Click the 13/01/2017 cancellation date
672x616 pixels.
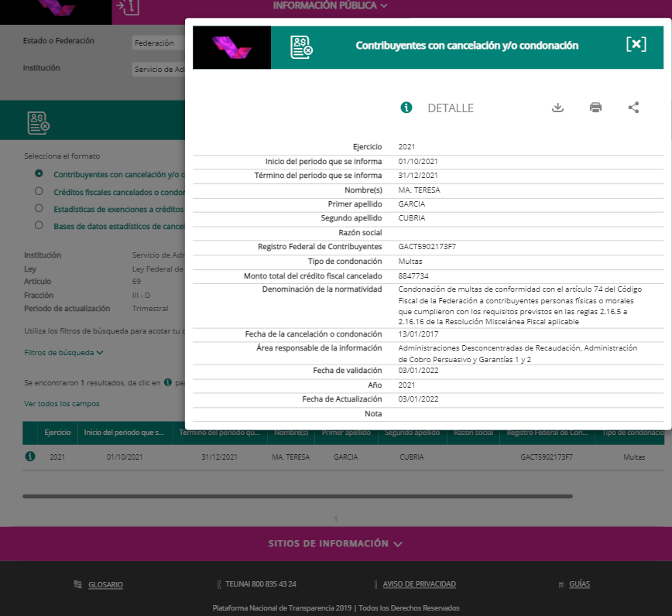coord(418,334)
